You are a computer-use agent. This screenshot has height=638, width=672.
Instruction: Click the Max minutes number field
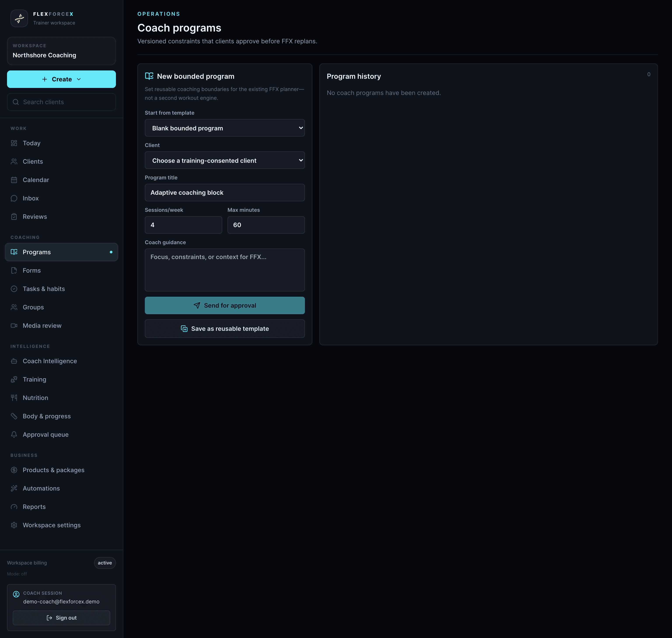pyautogui.click(x=266, y=225)
